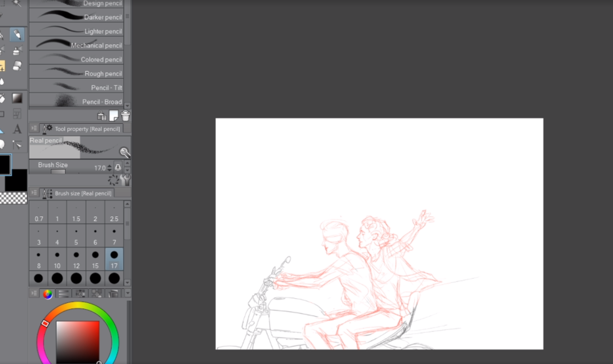Click Brush Size pen pressure dynamics button

[x=118, y=167]
